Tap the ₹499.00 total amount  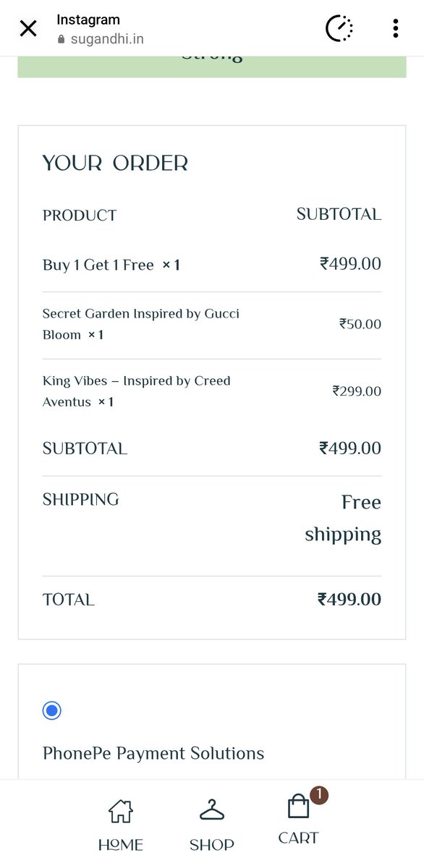(349, 600)
